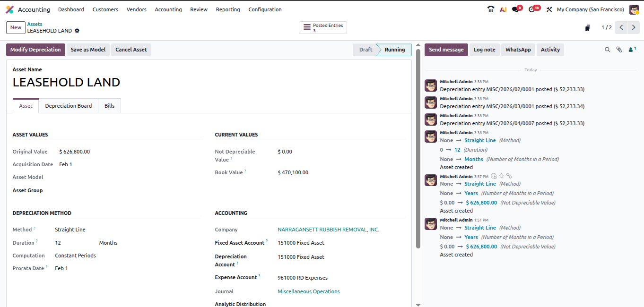Screen dimensions: 644x307
Task: Go to the previous asset record
Action: coord(621,28)
